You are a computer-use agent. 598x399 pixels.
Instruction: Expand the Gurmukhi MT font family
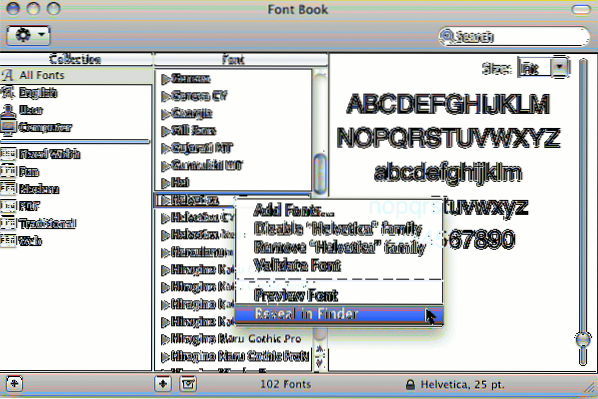pos(165,166)
